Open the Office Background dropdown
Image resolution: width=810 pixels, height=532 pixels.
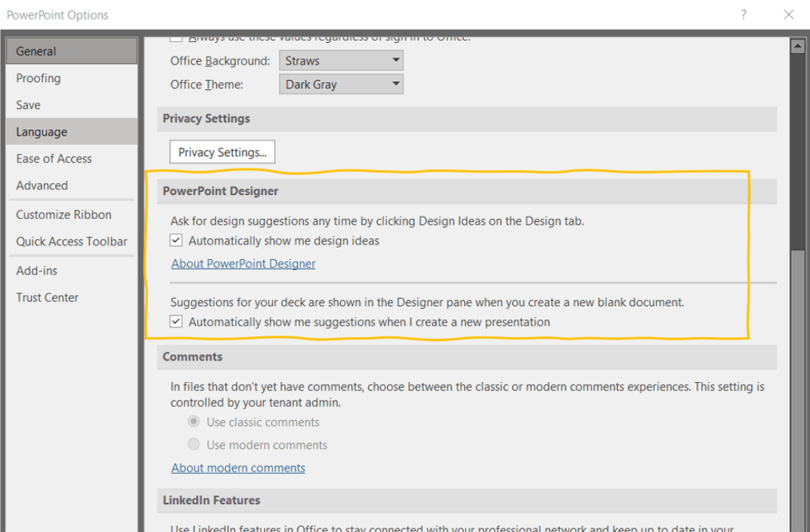[x=341, y=61]
